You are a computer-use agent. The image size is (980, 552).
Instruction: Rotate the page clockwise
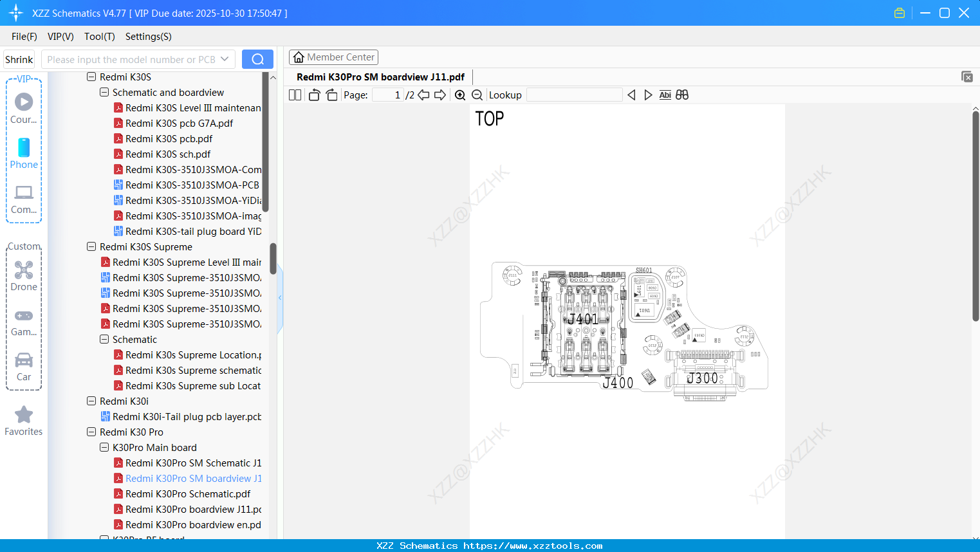pos(331,95)
